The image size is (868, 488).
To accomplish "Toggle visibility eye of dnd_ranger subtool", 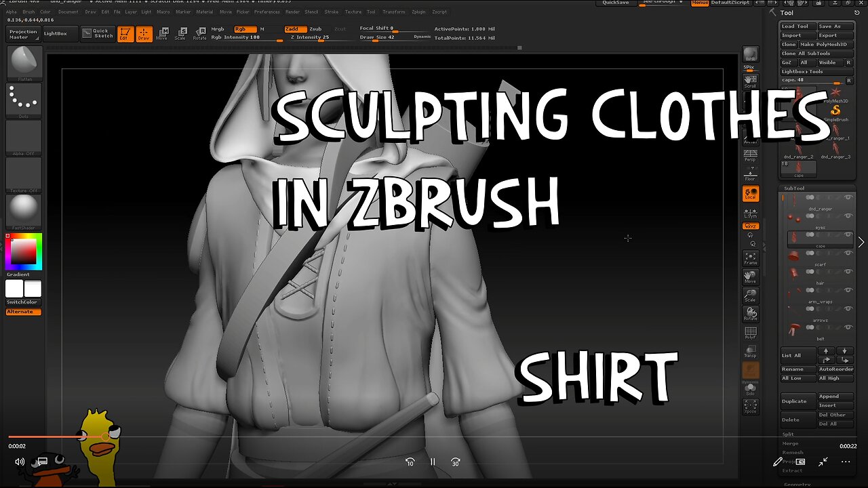I will click(848, 197).
